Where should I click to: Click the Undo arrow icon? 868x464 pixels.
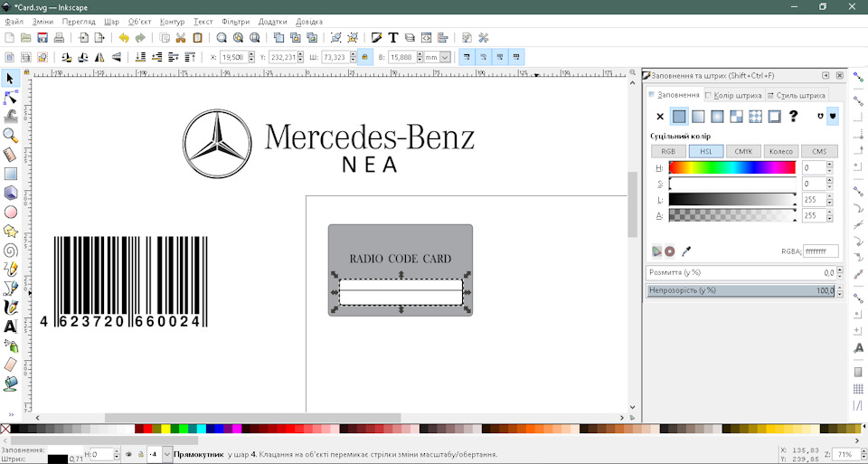click(124, 38)
